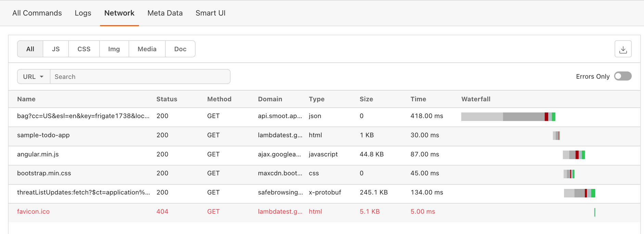The height and width of the screenshot is (234, 644).
Task: Click the network Search input field
Action: click(140, 77)
